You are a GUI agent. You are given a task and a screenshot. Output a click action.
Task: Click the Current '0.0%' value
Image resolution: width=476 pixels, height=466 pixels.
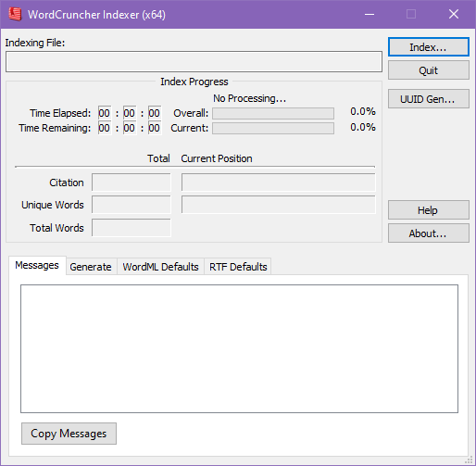tap(363, 127)
